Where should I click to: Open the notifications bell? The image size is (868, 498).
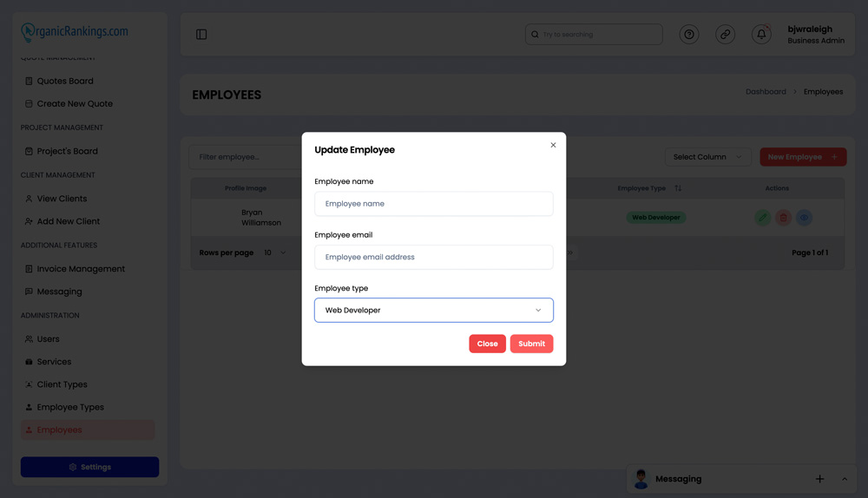[x=761, y=35]
